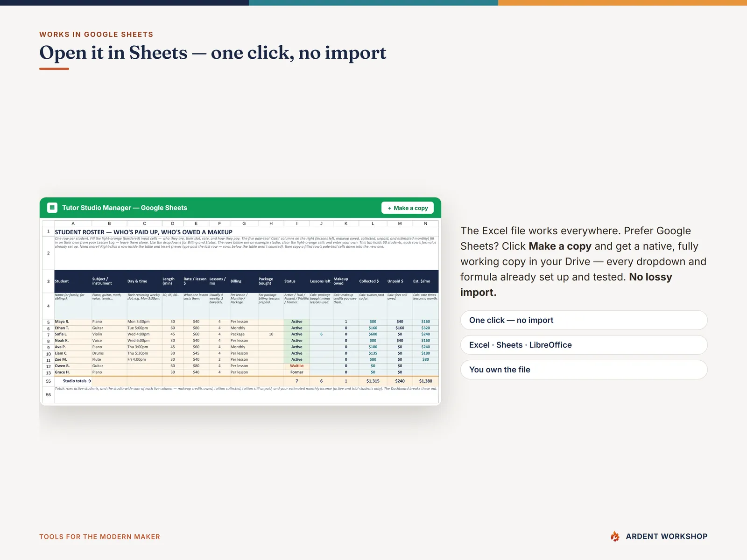Image resolution: width=747 pixels, height=560 pixels.
Task: Click the 'Collected $' header cell
Action: point(373,281)
